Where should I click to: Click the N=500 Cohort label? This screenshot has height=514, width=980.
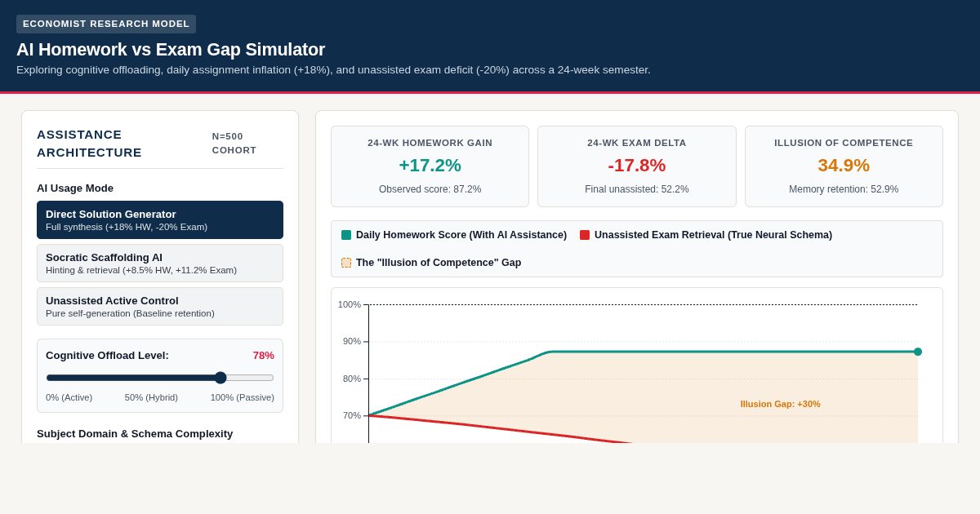click(x=234, y=144)
